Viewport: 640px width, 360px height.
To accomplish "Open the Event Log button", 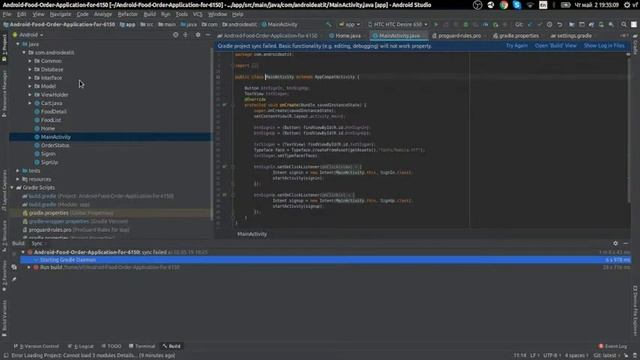I will coord(613,346).
